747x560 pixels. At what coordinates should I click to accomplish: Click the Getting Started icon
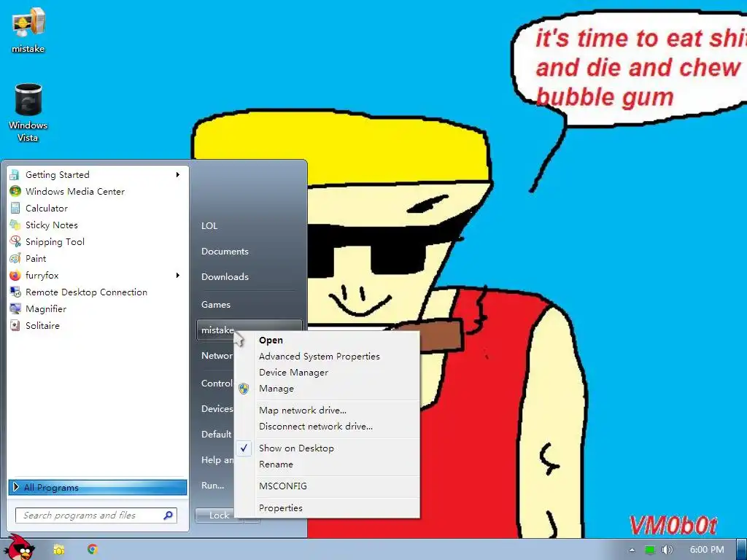[x=15, y=175]
